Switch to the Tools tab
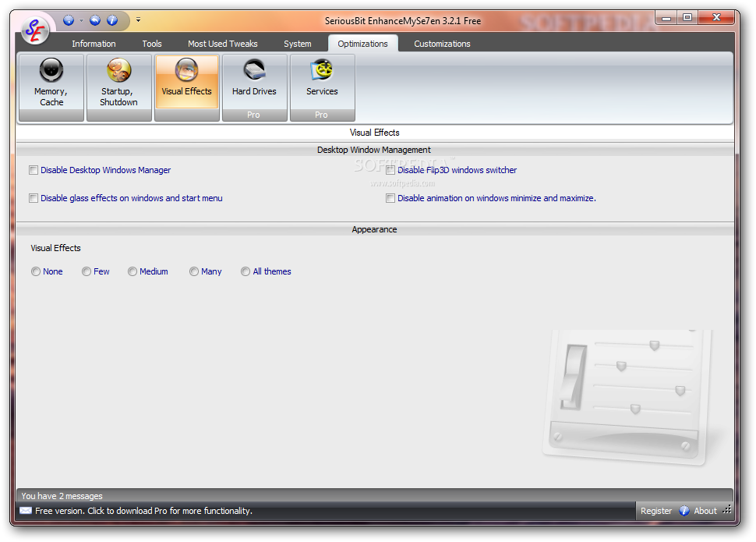The height and width of the screenshot is (542, 756). pos(152,44)
